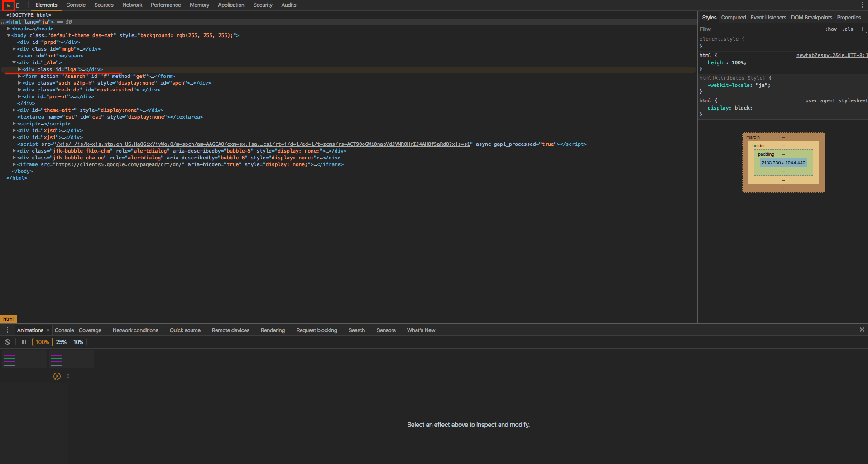Screen dimensions: 868x464
Task: Open the Request blocking drawer tab
Action: click(x=317, y=330)
